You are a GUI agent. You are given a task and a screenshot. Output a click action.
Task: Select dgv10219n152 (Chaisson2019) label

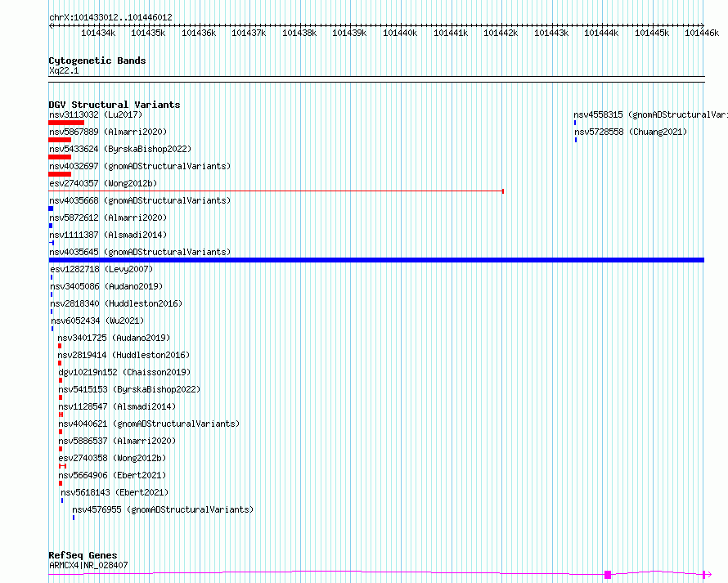click(124, 372)
